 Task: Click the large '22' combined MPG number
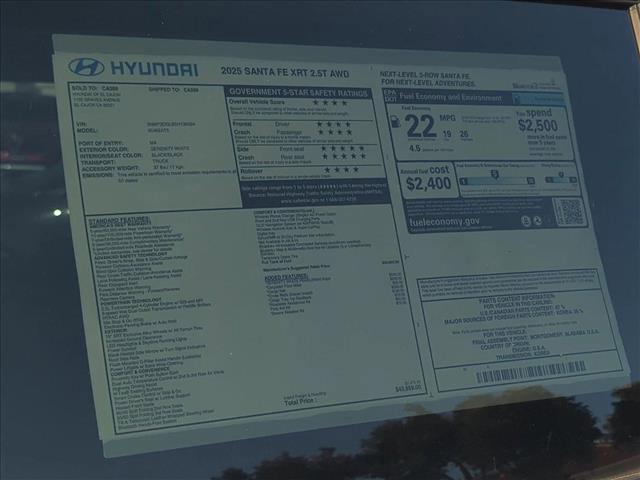[x=421, y=126]
